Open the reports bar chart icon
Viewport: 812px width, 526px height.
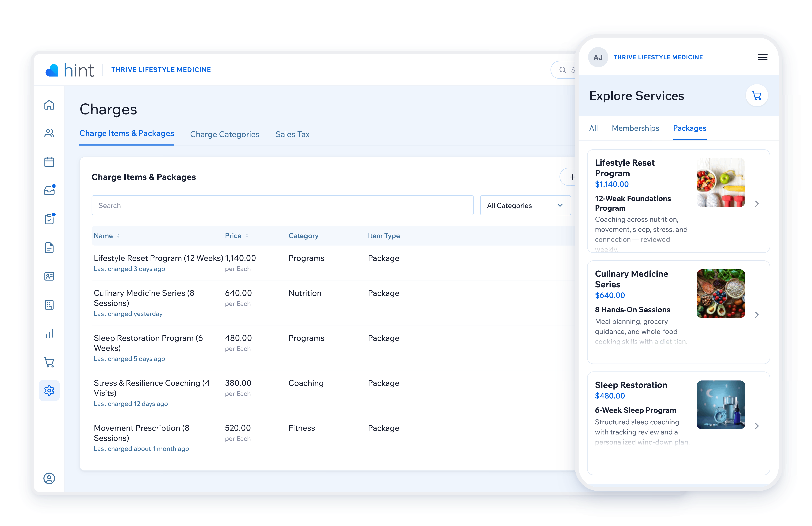pyautogui.click(x=49, y=333)
